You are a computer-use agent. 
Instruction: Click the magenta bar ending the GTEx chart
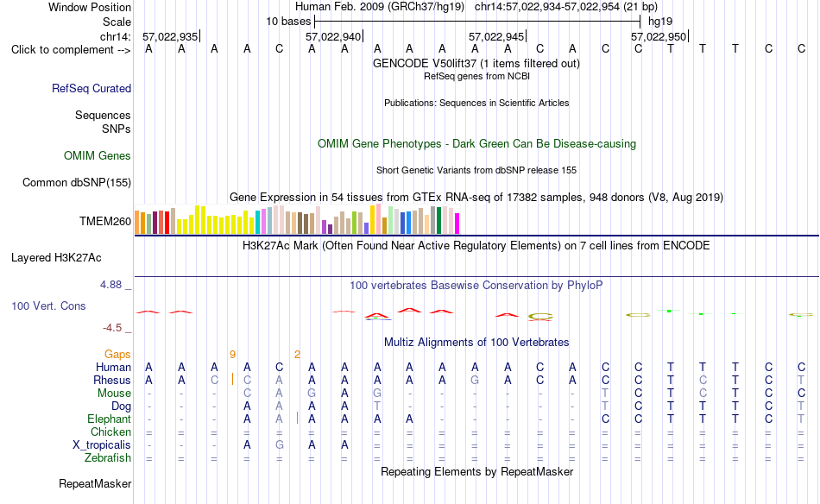tap(457, 224)
